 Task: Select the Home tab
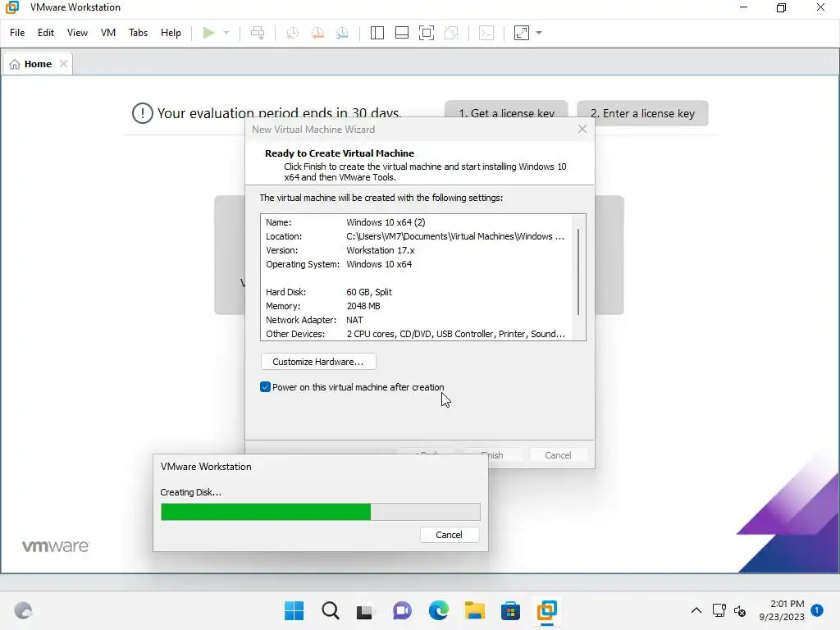click(x=38, y=64)
